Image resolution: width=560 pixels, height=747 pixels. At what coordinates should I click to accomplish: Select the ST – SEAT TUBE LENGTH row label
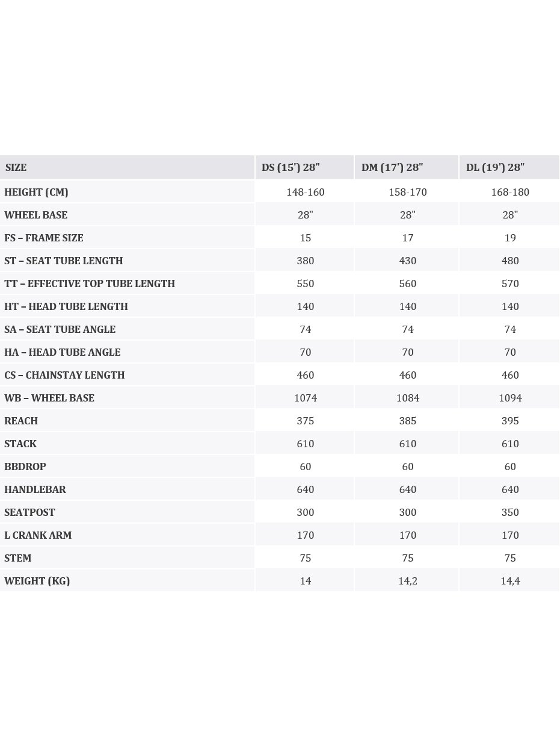(63, 261)
